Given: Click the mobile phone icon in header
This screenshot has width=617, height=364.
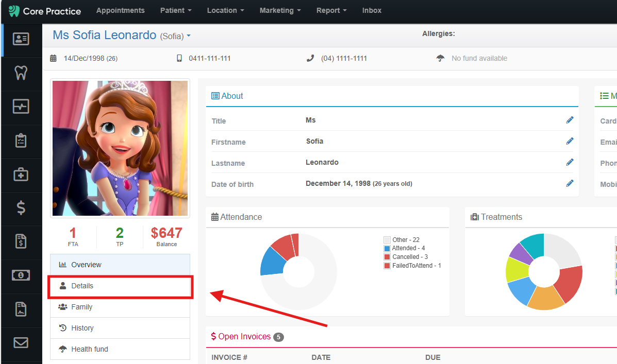Looking at the screenshot, I should 179,59.
